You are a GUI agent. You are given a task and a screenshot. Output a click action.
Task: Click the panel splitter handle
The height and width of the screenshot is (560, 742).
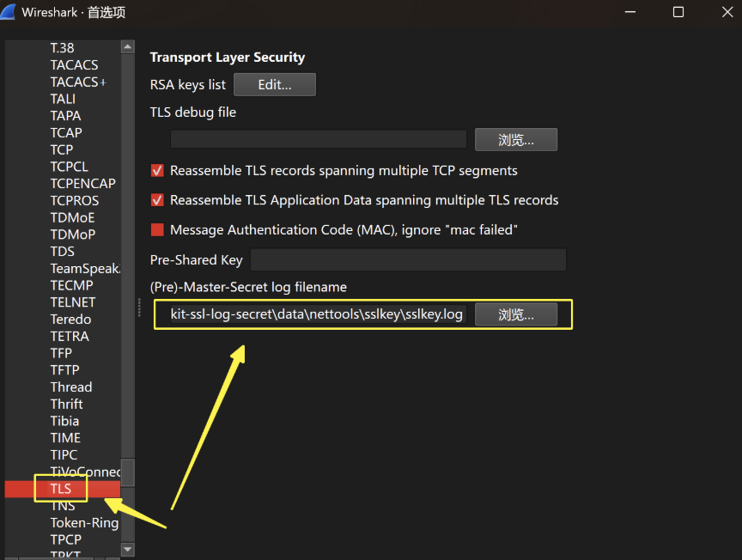tap(139, 307)
